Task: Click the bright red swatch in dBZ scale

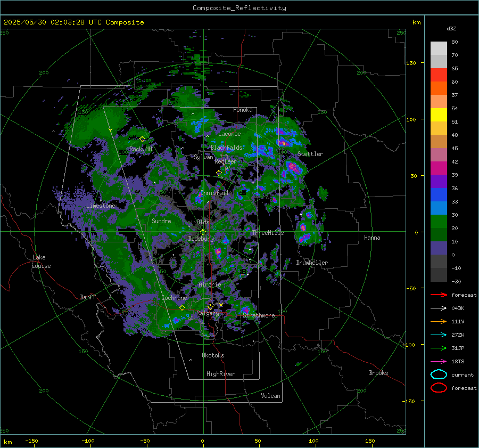Action: tap(439, 75)
